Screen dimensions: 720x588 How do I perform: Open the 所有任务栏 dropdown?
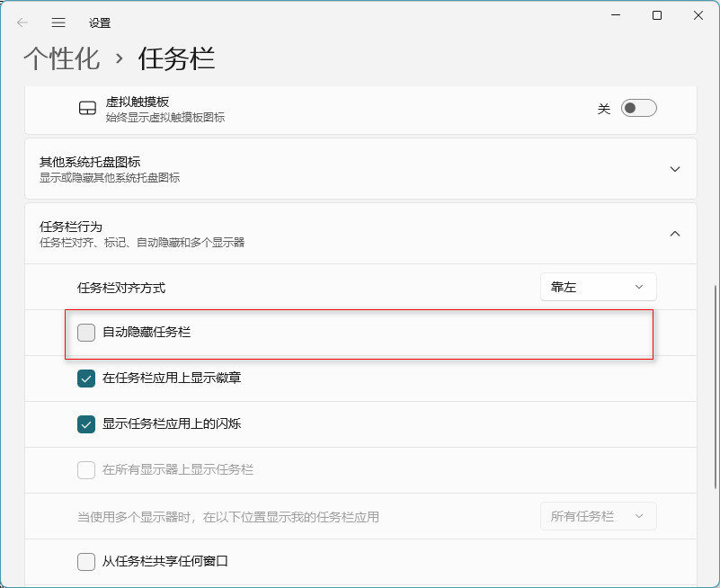(598, 515)
